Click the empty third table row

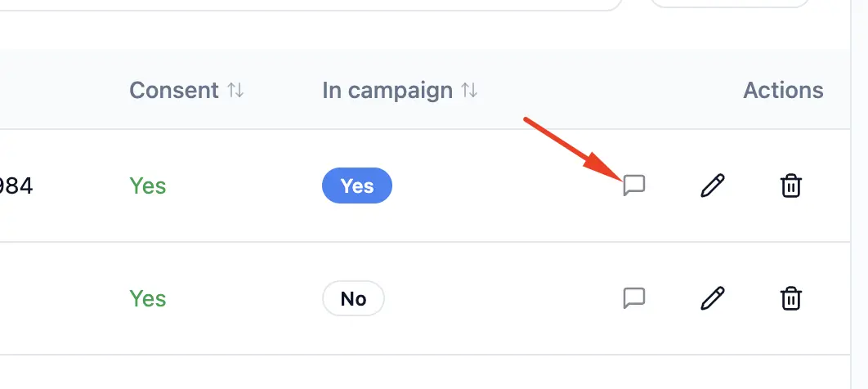coord(409,373)
